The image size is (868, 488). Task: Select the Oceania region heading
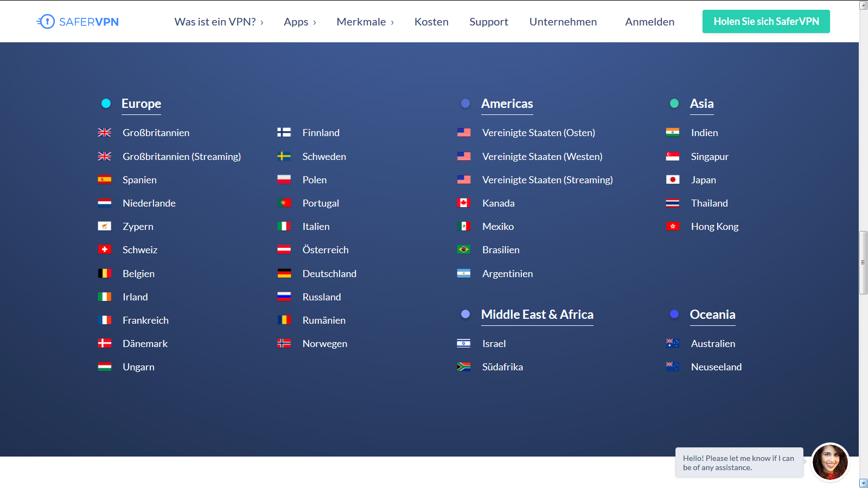point(712,314)
